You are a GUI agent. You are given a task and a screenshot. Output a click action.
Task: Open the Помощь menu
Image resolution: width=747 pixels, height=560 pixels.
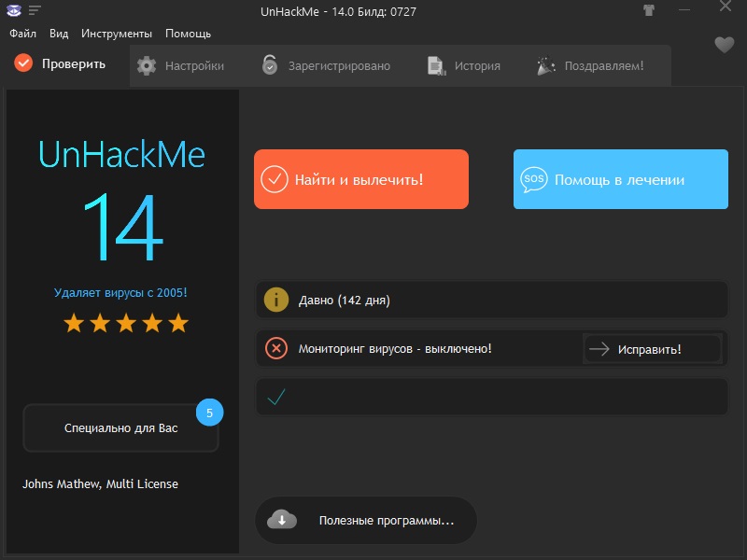188,34
